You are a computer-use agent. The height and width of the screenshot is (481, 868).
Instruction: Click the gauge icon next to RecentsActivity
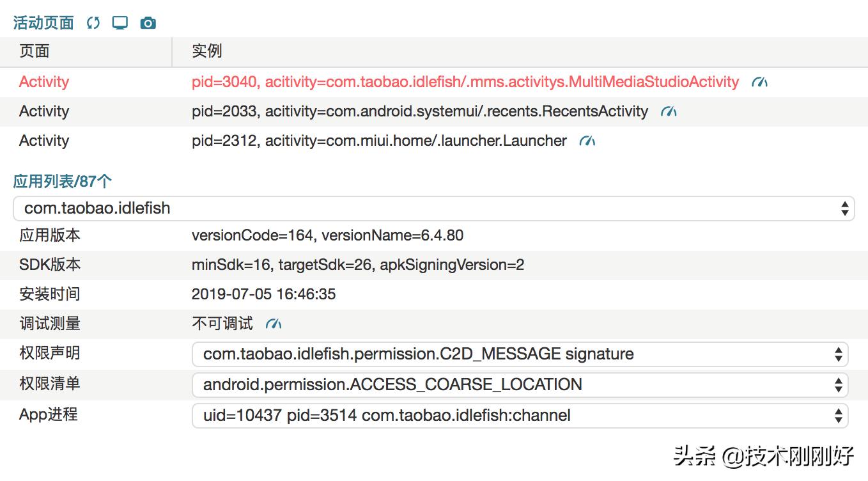669,111
